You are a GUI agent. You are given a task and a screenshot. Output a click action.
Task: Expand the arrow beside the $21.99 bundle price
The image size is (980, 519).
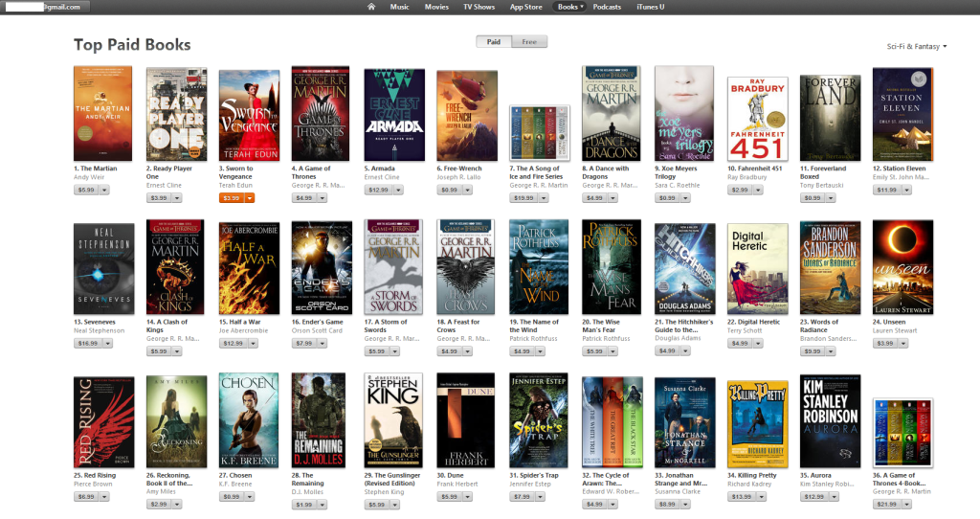(906, 505)
